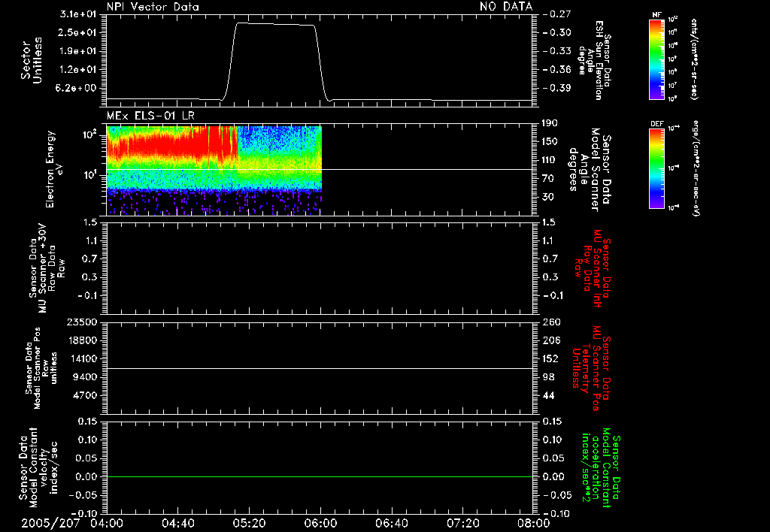This screenshot has width=770, height=532.
Task: Select the 'NPI Vector Data' panel title
Action: (x=153, y=7)
